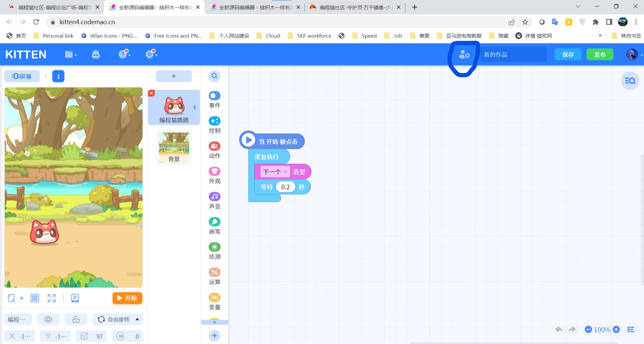
Task: Expand more block categories with down arrow
Action: point(214,322)
